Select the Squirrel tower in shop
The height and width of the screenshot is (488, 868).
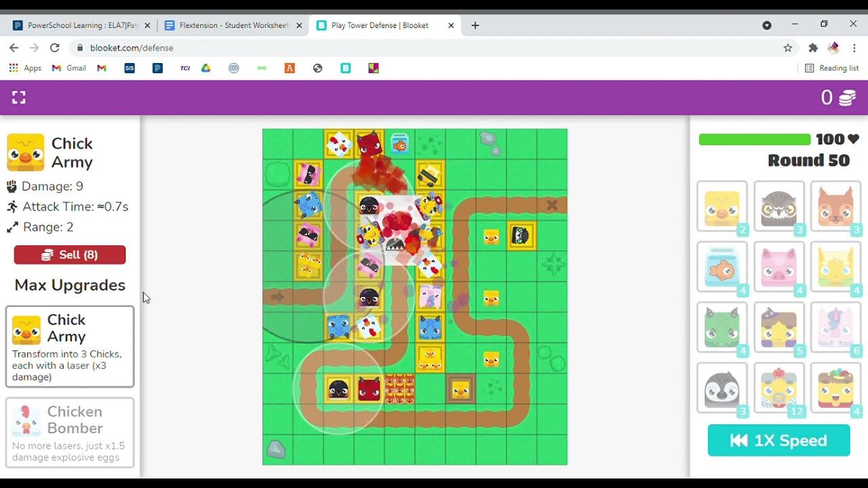click(835, 207)
